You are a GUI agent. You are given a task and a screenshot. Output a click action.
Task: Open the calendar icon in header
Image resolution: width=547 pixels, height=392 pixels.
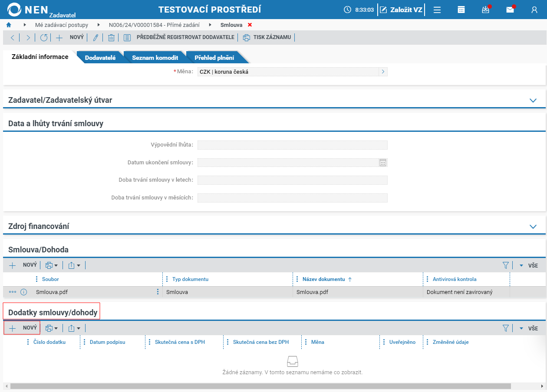(x=461, y=10)
